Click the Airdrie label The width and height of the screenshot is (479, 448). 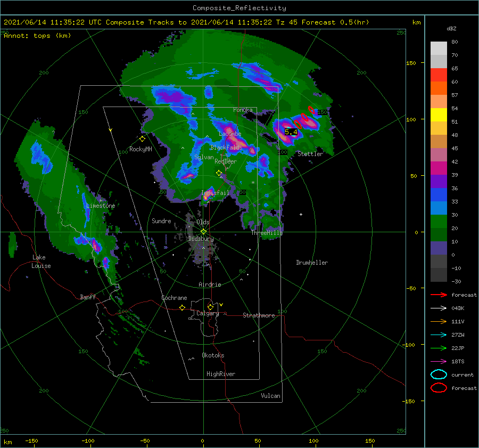(210, 284)
